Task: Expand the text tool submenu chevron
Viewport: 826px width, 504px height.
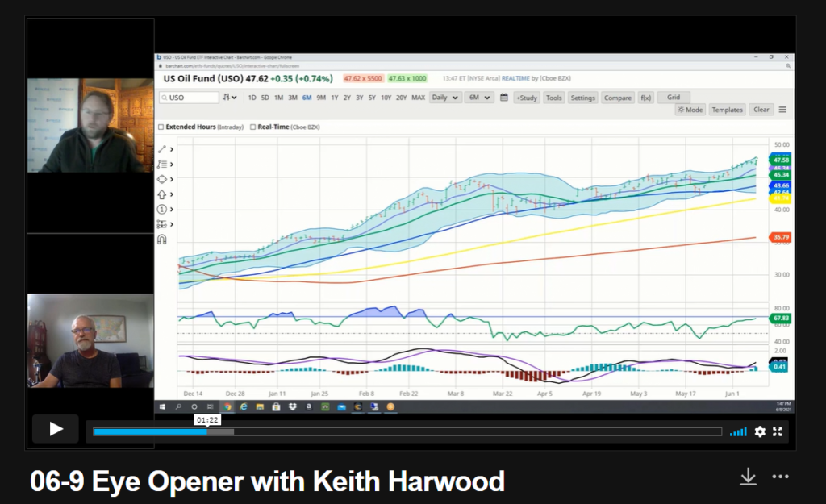Action: tap(172, 165)
